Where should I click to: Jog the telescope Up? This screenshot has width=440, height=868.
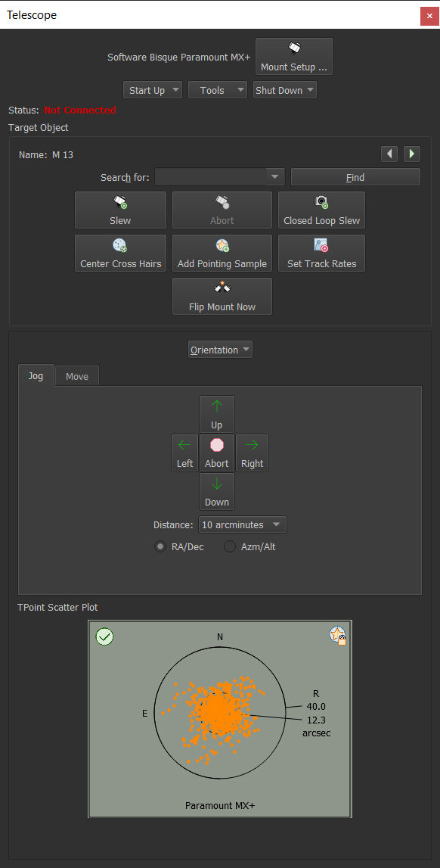(217, 414)
